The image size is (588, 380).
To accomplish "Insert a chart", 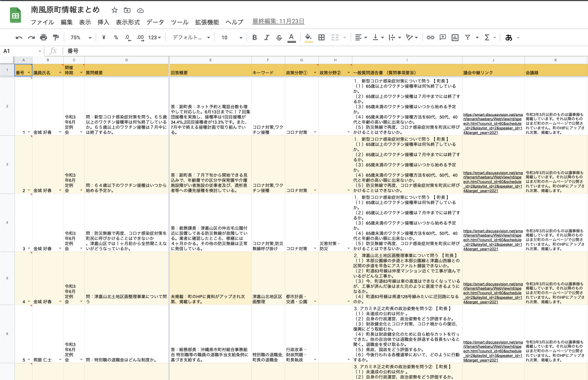I will click(455, 38).
